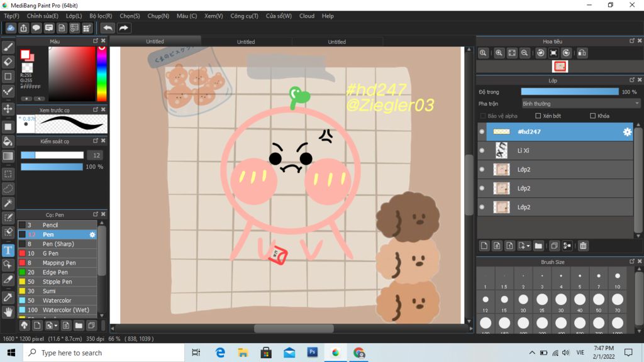Choose the Magic Wand tool

[x=8, y=203]
